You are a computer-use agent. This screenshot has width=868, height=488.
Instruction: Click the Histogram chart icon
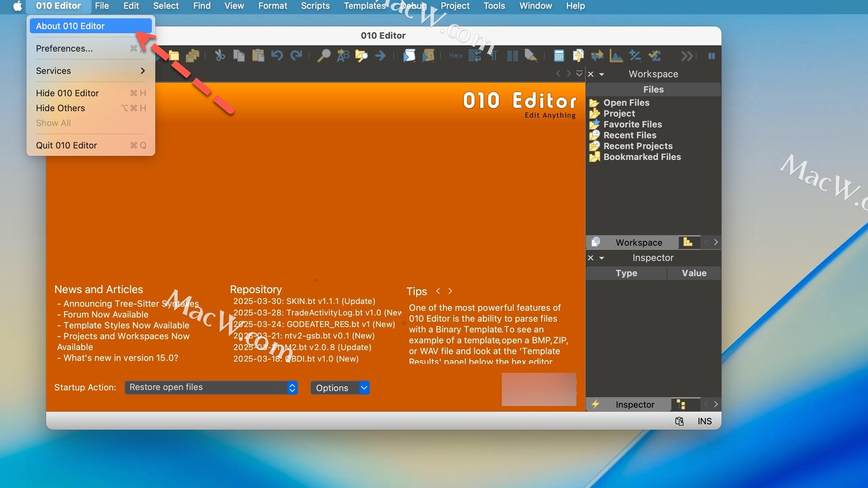pos(616,56)
